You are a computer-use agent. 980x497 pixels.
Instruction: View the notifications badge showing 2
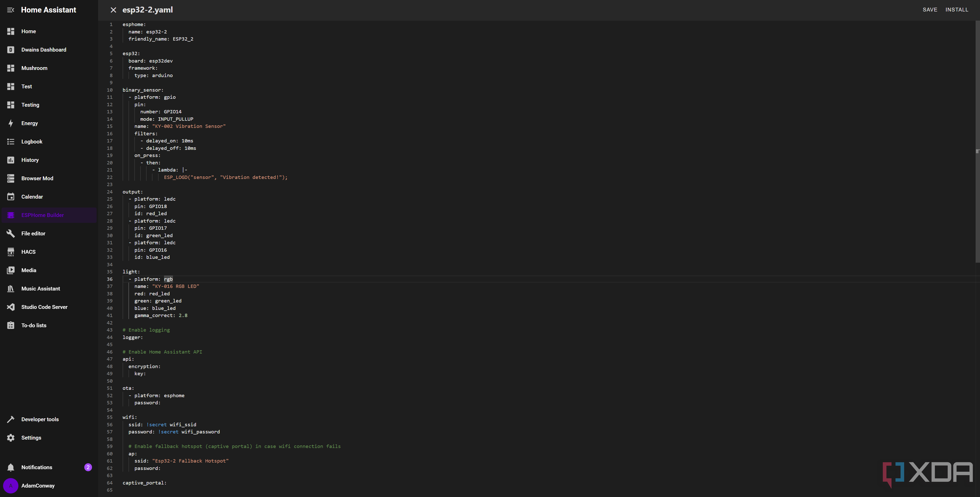[x=88, y=467]
